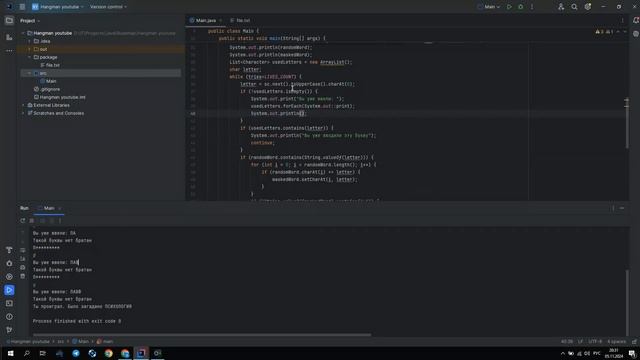Click UTF-8 encoding in status bar

[595, 341]
